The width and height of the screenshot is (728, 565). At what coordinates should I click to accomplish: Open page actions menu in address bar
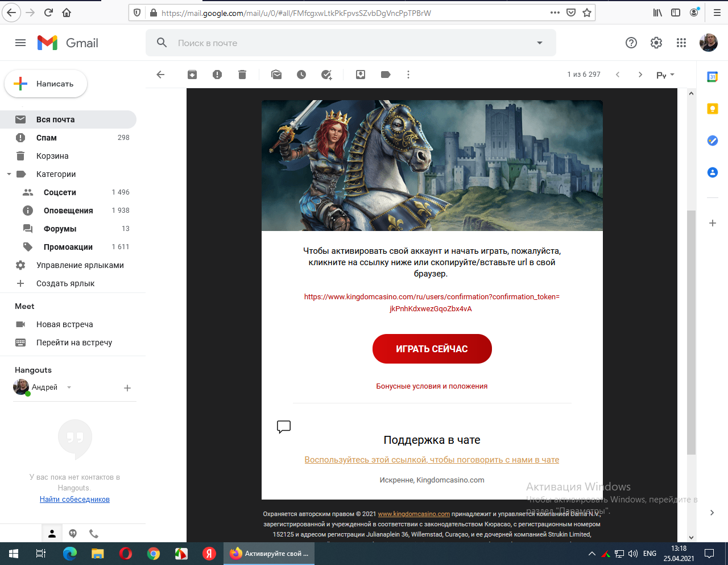point(555,13)
